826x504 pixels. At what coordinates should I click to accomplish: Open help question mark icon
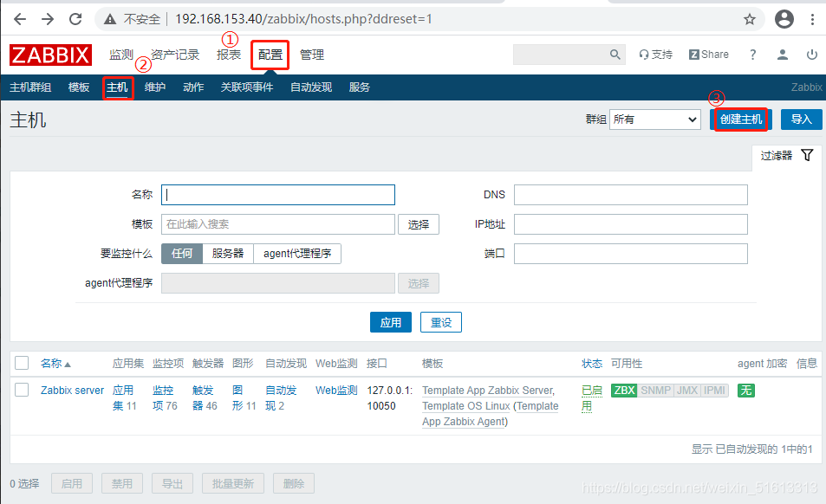coord(753,55)
